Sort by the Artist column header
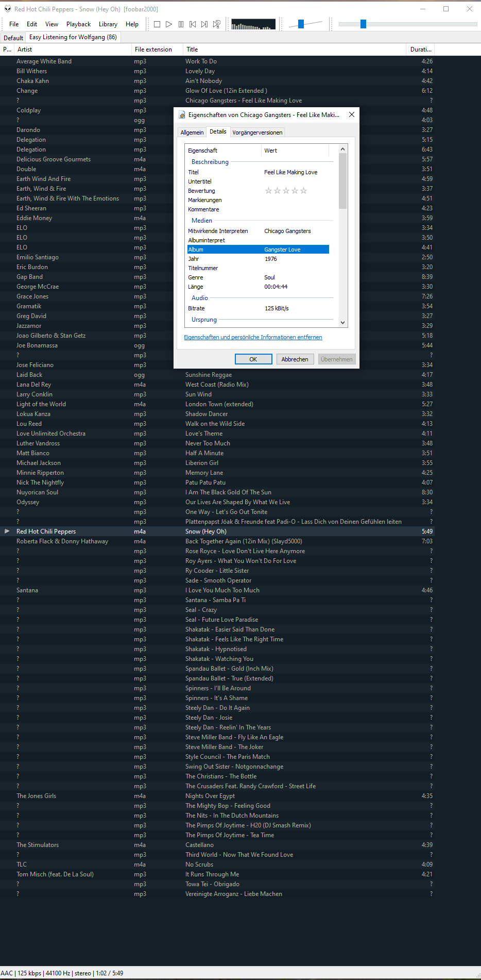Screen dimensions: 481x980 click(x=73, y=49)
